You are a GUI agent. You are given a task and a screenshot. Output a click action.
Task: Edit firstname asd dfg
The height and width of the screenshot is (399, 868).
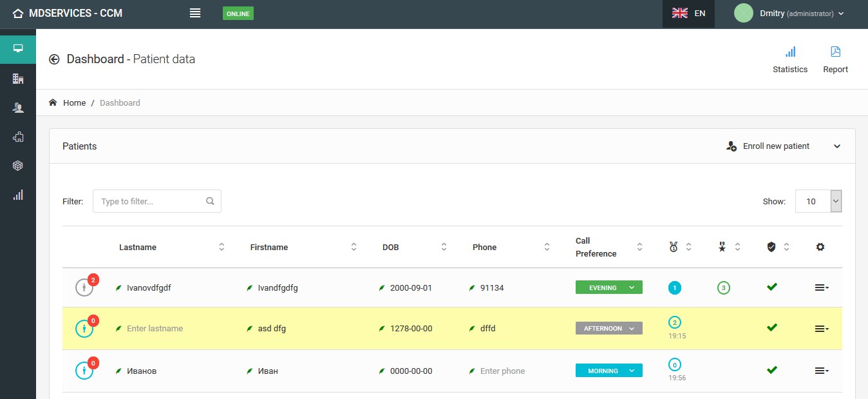click(x=272, y=329)
